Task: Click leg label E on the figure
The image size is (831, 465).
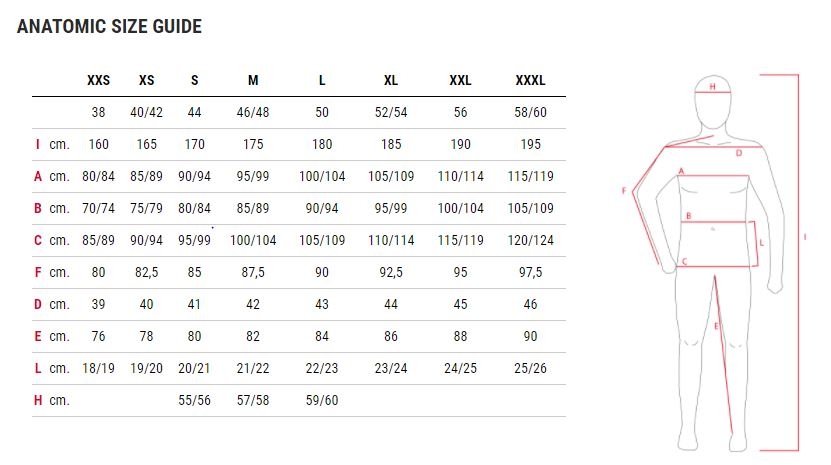Action: coord(716,326)
